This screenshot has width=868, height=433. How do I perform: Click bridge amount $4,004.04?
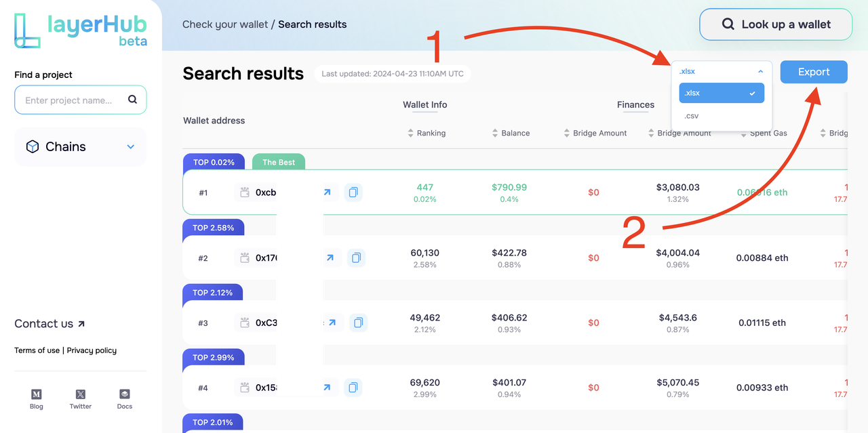(x=677, y=253)
